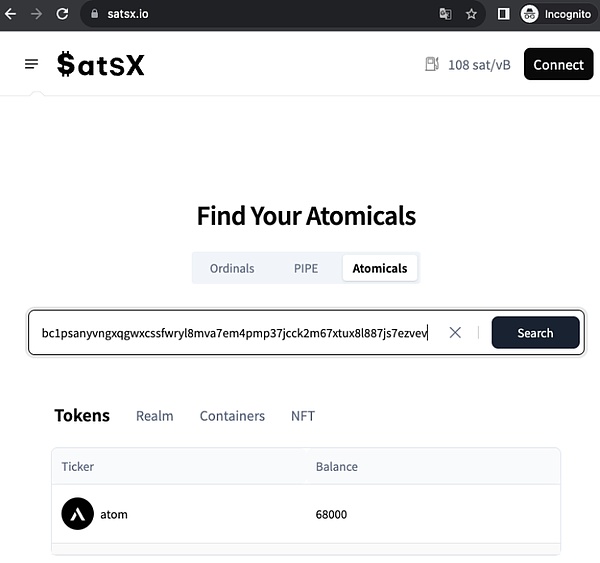Click the atom token logo icon
This screenshot has height=563, width=600.
click(x=77, y=514)
